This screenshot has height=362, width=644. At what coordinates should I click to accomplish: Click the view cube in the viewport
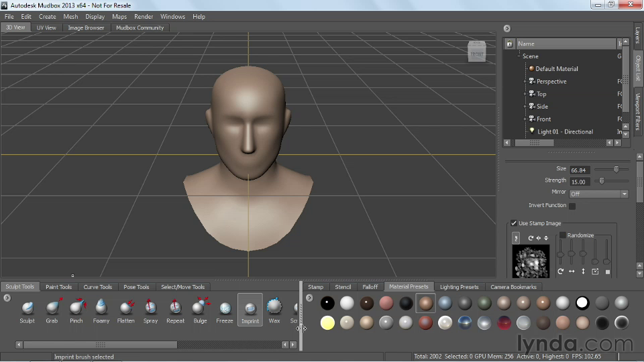476,52
